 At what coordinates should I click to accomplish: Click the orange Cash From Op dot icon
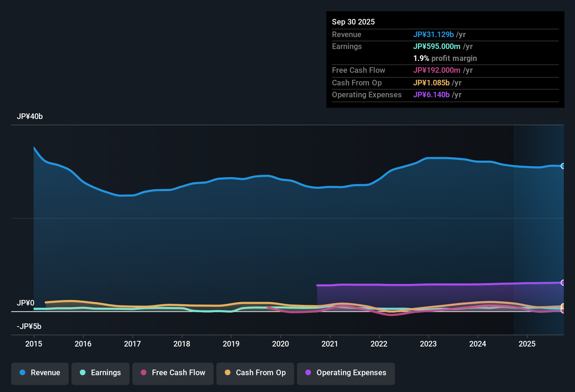[x=227, y=373]
